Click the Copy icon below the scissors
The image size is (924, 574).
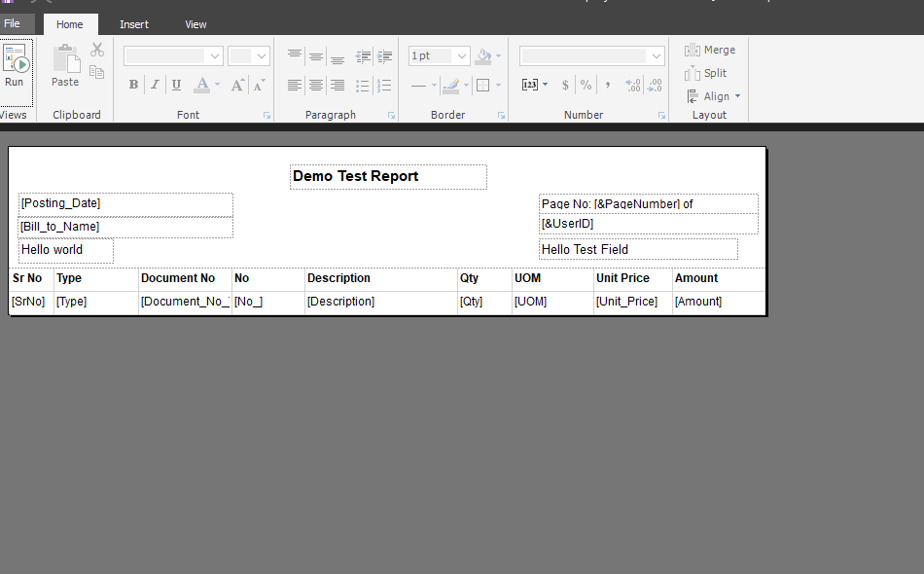[96, 71]
